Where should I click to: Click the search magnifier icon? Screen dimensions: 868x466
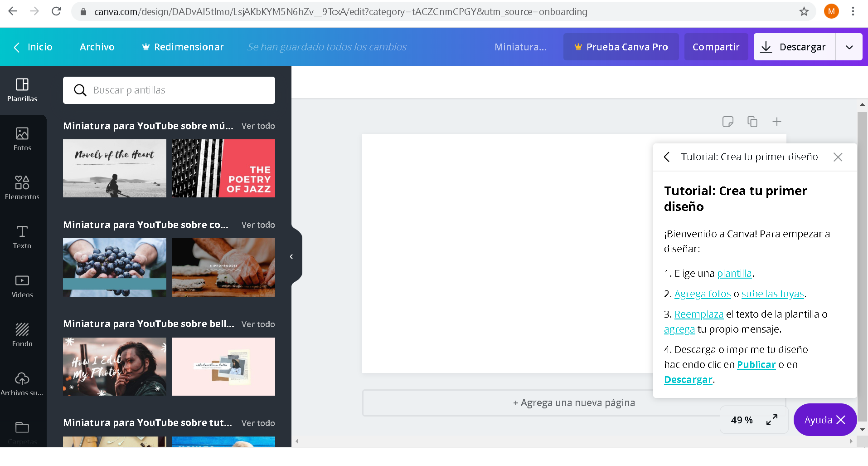80,90
